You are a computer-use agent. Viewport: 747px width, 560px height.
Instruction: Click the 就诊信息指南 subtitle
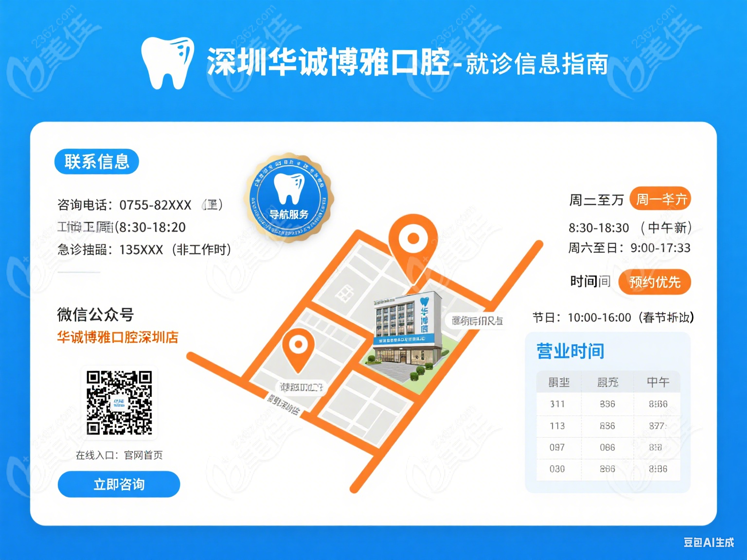(537, 64)
